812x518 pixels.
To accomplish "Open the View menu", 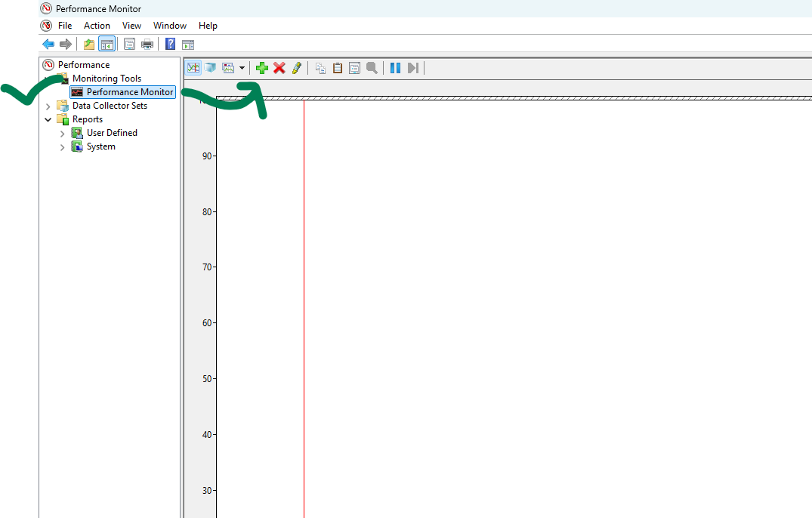I will tap(131, 26).
